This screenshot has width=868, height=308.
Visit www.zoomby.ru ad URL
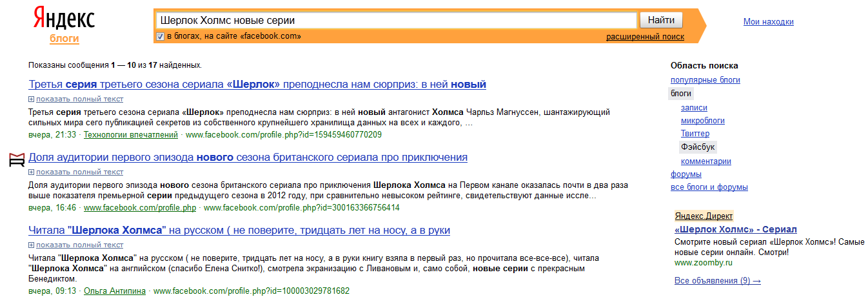(x=704, y=263)
